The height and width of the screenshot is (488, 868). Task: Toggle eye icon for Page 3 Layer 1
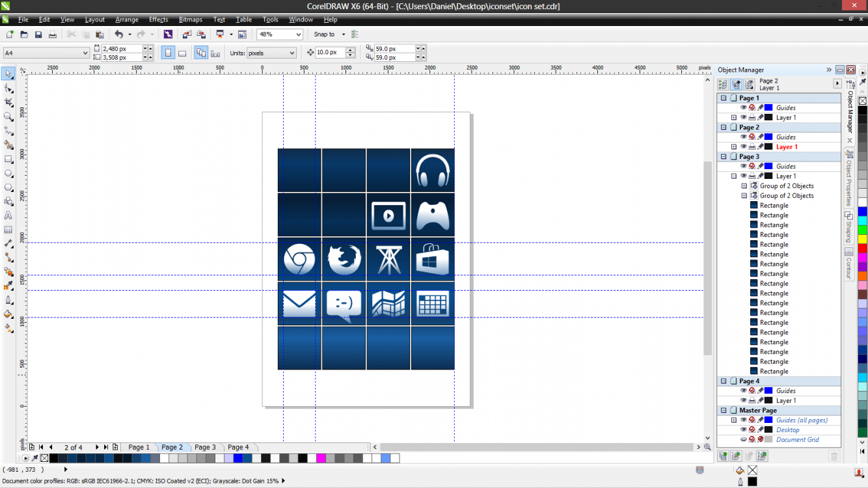point(743,176)
